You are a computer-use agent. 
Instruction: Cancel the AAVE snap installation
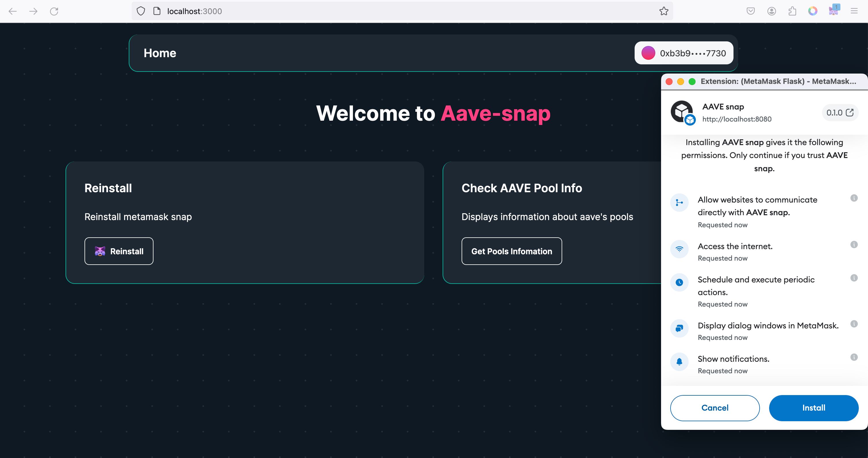point(715,408)
